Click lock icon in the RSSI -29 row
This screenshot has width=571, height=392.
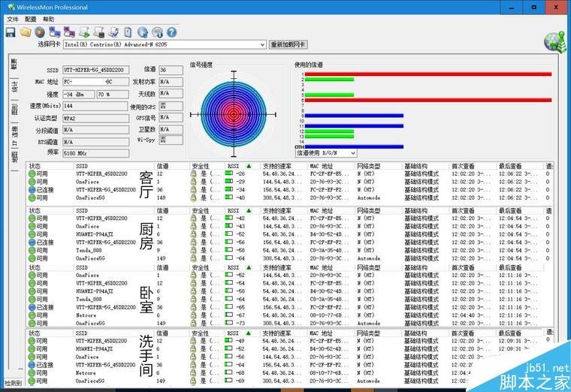(193, 182)
